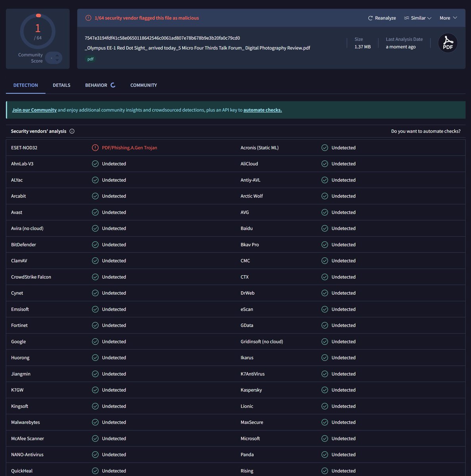Viewport: 471px width, 476px height.
Task: Click the check icon in the Baidu row
Action: [x=325, y=228]
